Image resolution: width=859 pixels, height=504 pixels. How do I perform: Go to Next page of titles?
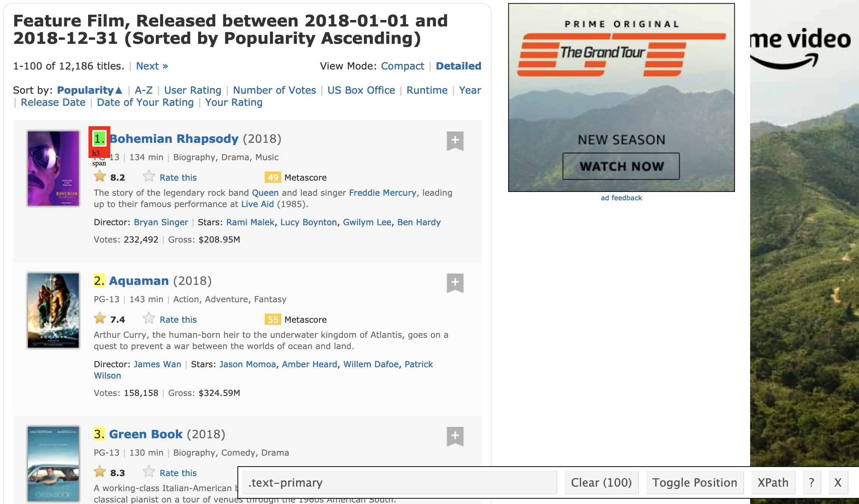pyautogui.click(x=152, y=66)
